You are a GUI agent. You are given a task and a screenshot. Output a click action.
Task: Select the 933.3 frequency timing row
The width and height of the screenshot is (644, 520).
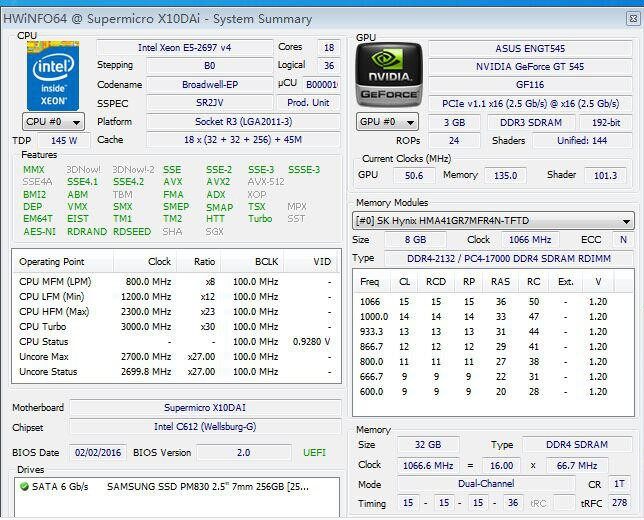(x=493, y=331)
